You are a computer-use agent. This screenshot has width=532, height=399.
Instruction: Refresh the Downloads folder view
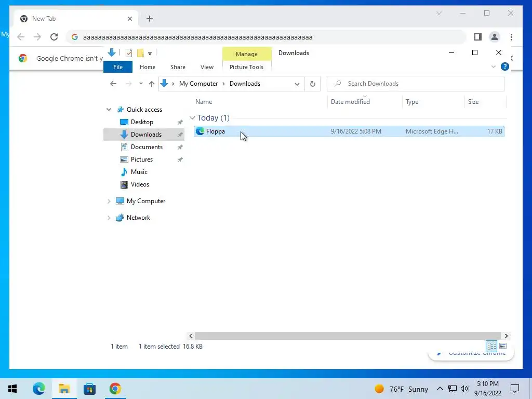click(312, 84)
